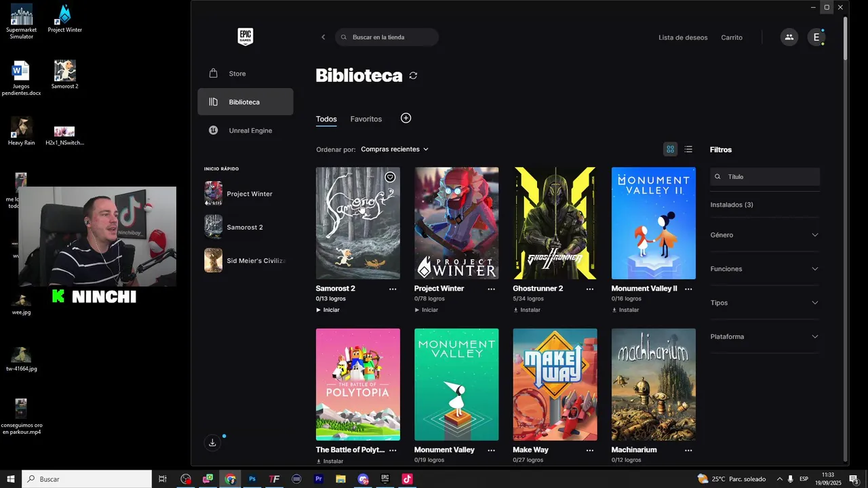Image resolution: width=868 pixels, height=488 pixels.
Task: Switch to the Favoritos tab
Action: [x=366, y=119]
